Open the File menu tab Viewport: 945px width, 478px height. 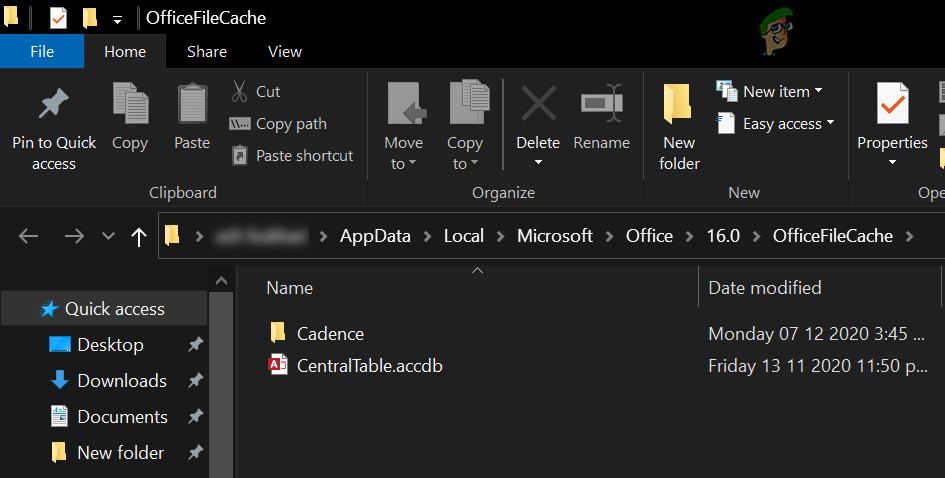tap(42, 52)
